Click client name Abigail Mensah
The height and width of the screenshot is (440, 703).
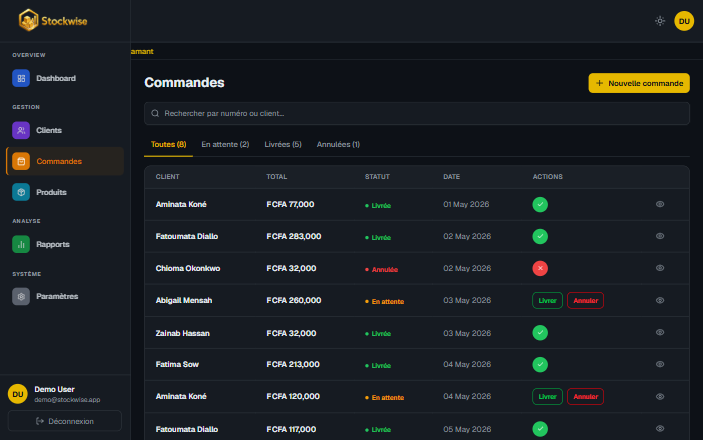pos(184,301)
